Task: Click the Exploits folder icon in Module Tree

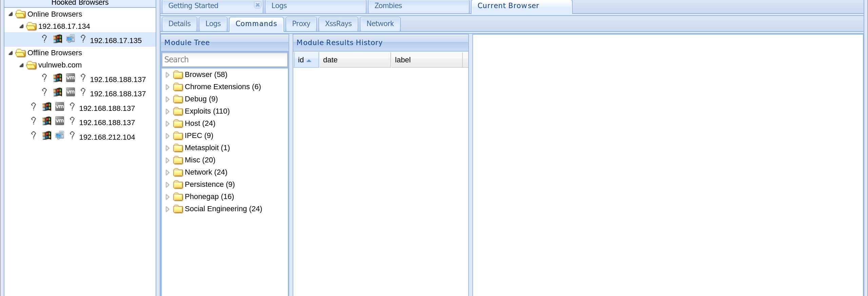Action: 178,111
